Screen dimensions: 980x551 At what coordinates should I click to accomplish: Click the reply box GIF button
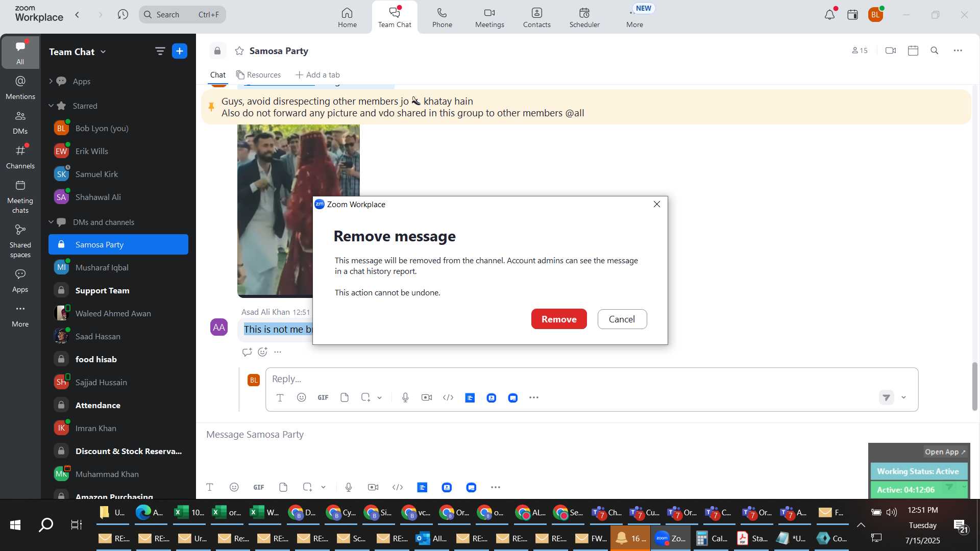pos(323,397)
